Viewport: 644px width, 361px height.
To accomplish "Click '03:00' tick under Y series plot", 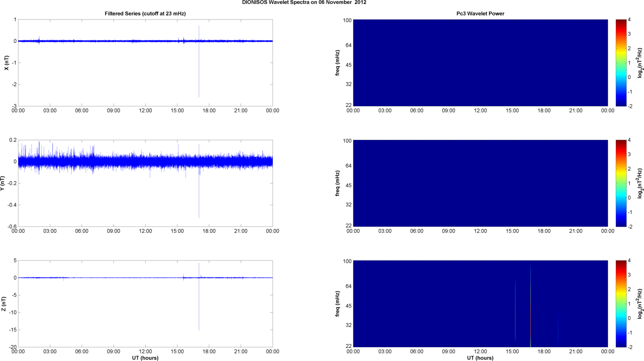I will pyautogui.click(x=50, y=231).
